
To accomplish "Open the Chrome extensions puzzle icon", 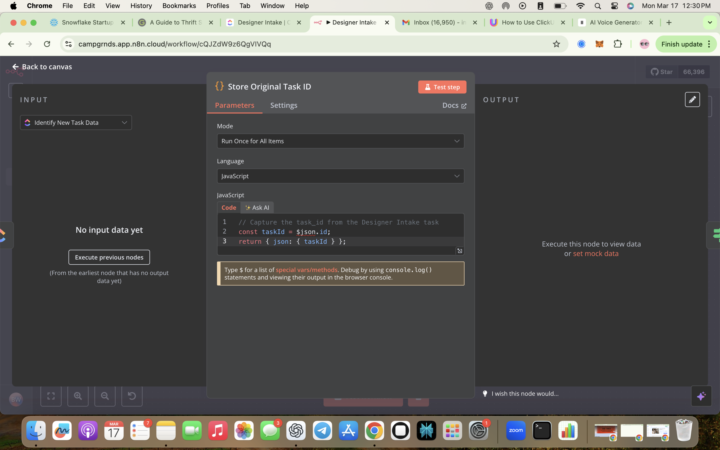I will click(617, 44).
